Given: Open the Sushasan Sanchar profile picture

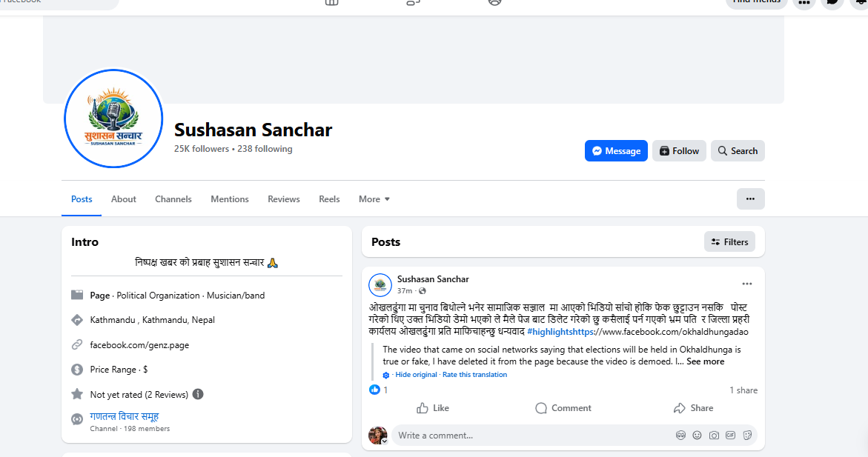Looking at the screenshot, I should tap(113, 119).
